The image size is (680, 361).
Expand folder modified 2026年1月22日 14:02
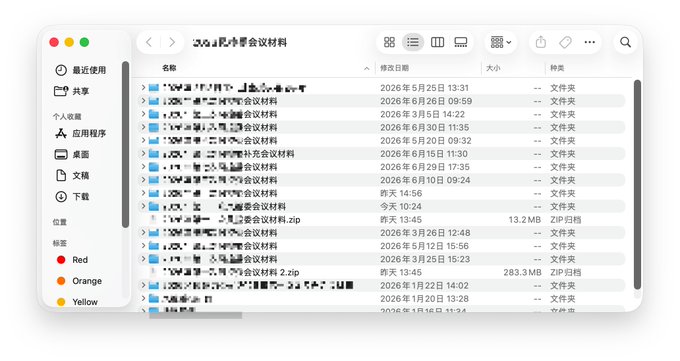tap(143, 286)
